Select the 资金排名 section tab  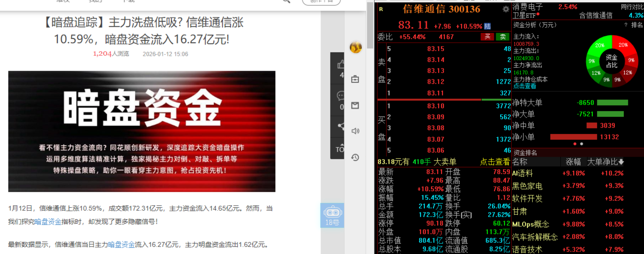tap(525, 153)
